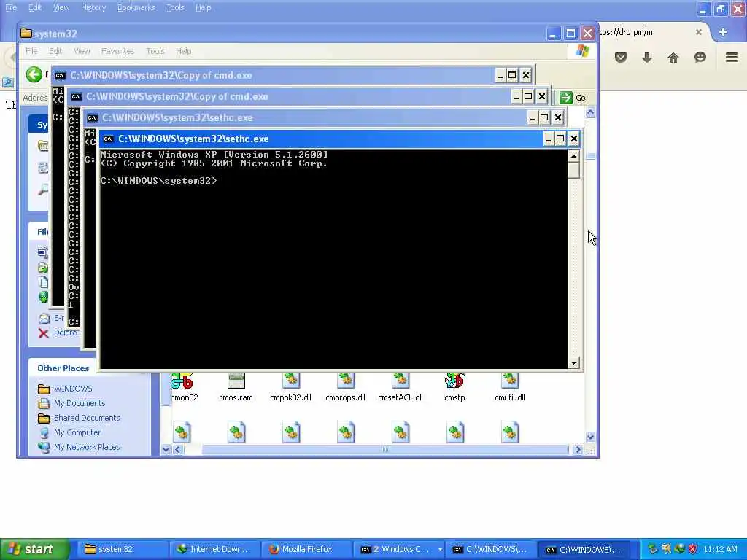Open Explorer File menu
The image size is (747, 560).
coord(31,51)
